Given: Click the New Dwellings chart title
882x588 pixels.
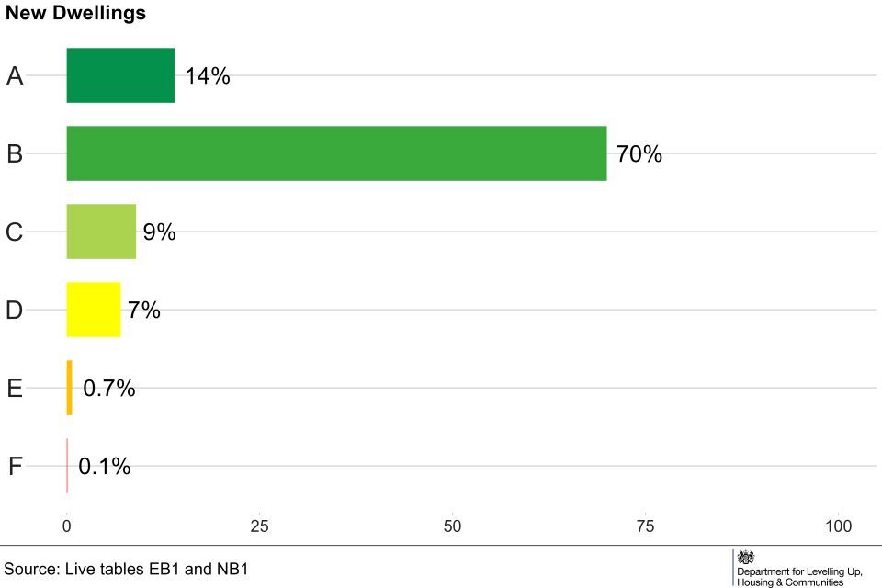Looking at the screenshot, I should 75,14.
